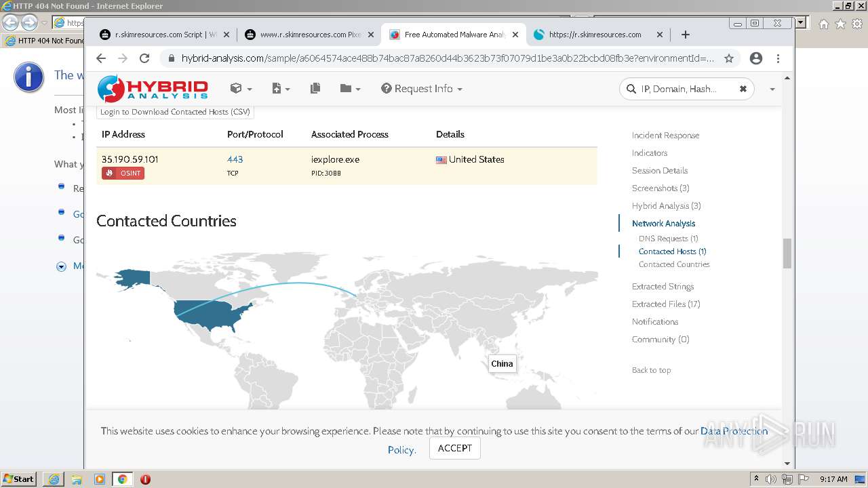The height and width of the screenshot is (488, 868).
Task: Reload the Hybrid Analysis page
Action: pos(144,58)
